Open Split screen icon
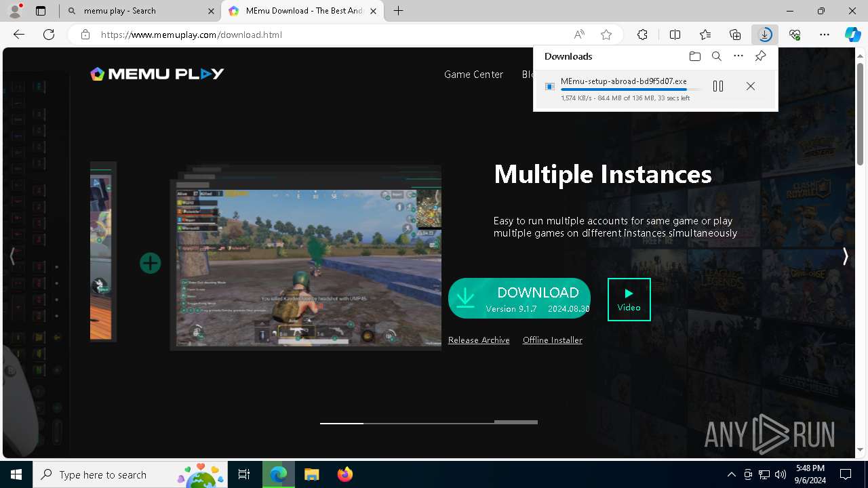 (x=675, y=35)
